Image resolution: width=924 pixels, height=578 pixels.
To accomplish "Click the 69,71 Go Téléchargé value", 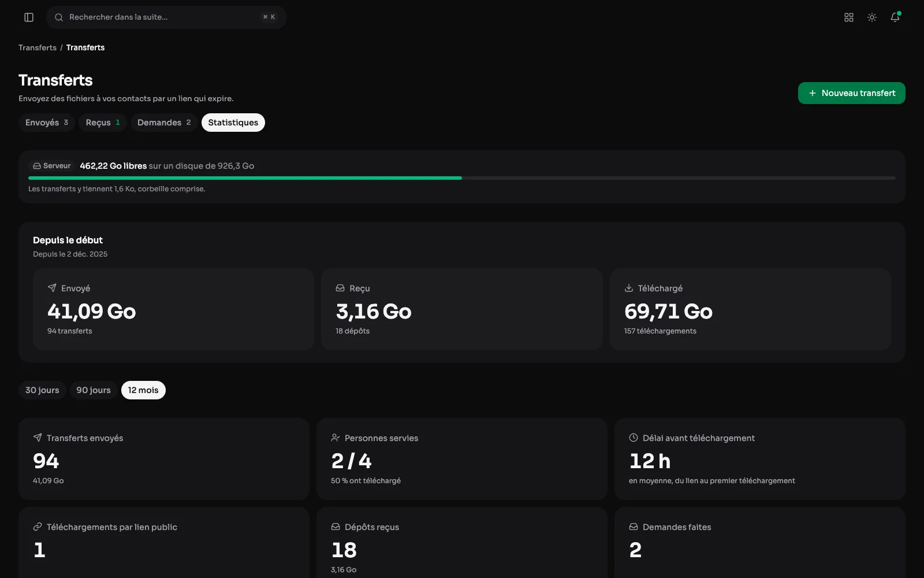I will [669, 312].
